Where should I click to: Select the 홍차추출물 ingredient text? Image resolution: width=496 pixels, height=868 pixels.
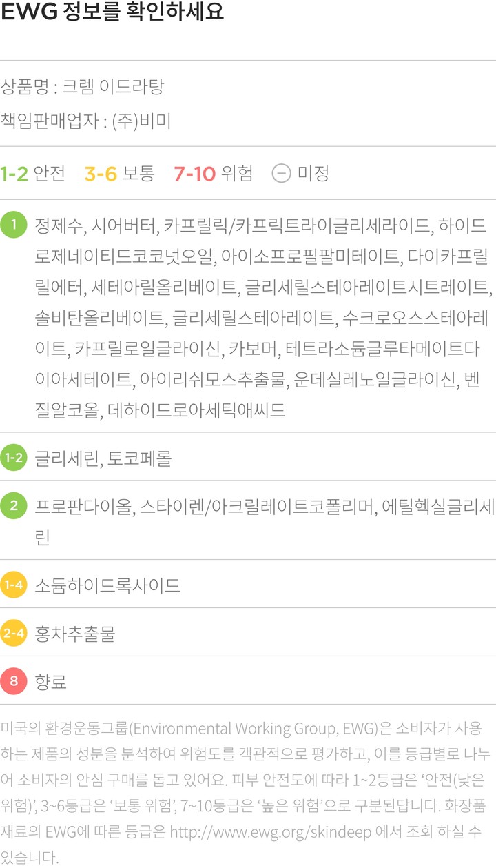[x=74, y=634]
